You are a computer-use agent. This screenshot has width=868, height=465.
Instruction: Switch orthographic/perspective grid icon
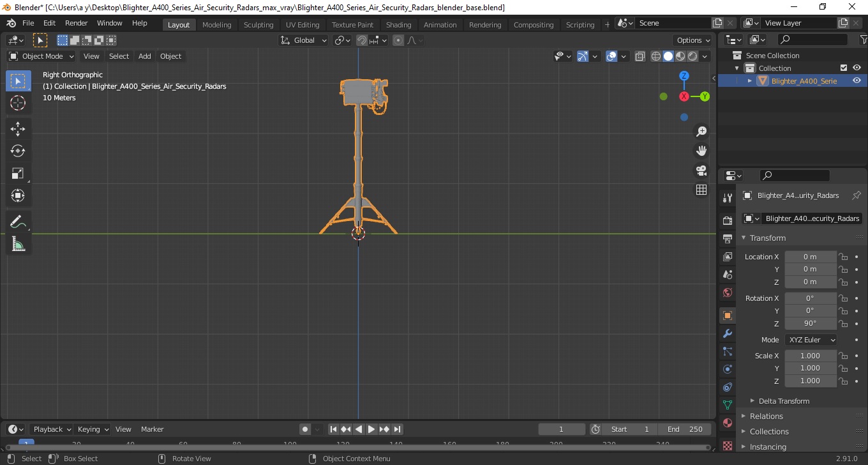701,190
